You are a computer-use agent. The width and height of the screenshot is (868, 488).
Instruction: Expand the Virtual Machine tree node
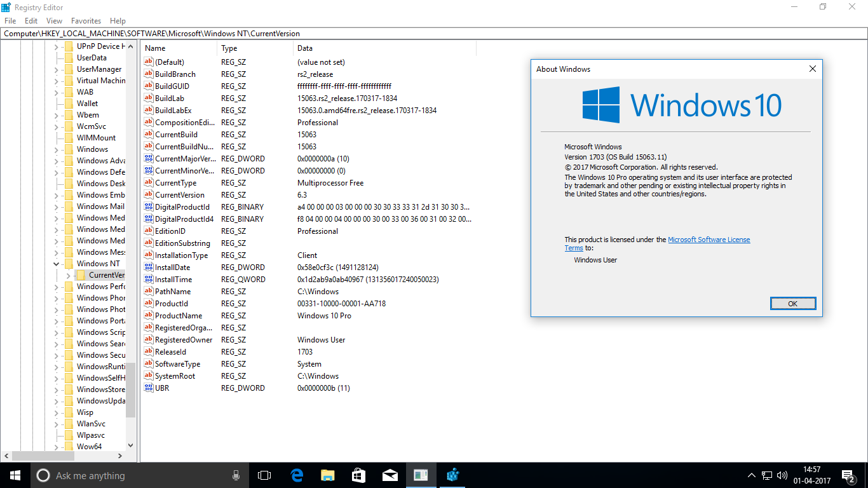pyautogui.click(x=56, y=81)
